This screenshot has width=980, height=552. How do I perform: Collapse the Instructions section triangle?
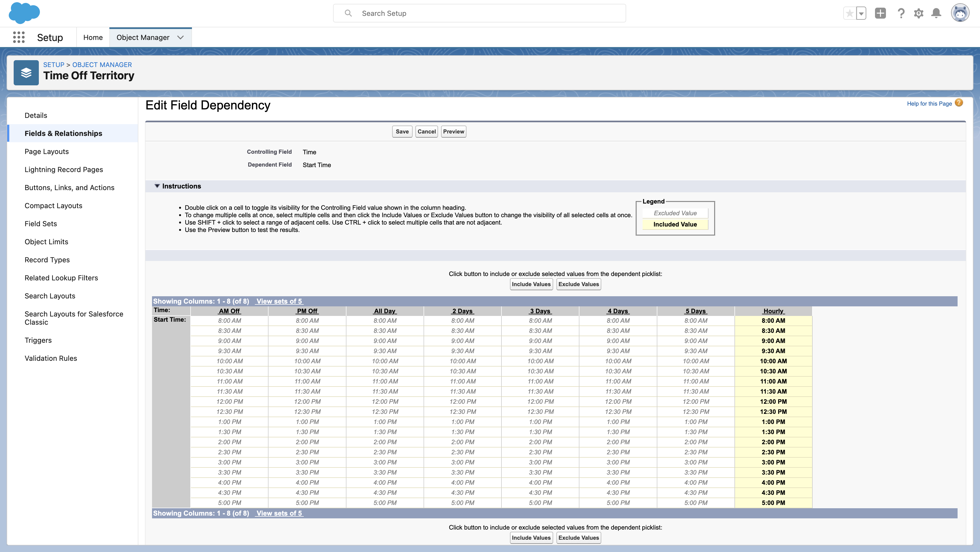pos(157,186)
